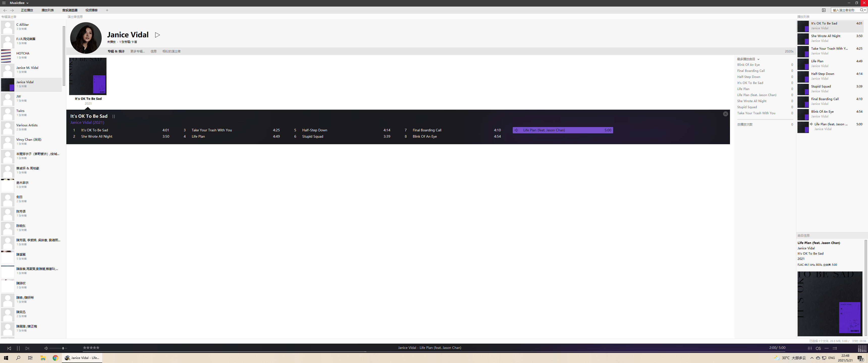Skip to the previous track
The width and height of the screenshot is (868, 363).
(x=9, y=348)
